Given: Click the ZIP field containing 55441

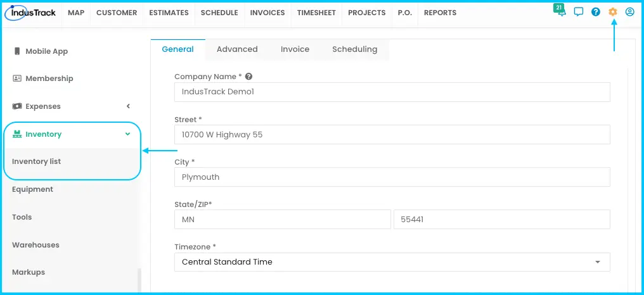Looking at the screenshot, I should 502,220.
